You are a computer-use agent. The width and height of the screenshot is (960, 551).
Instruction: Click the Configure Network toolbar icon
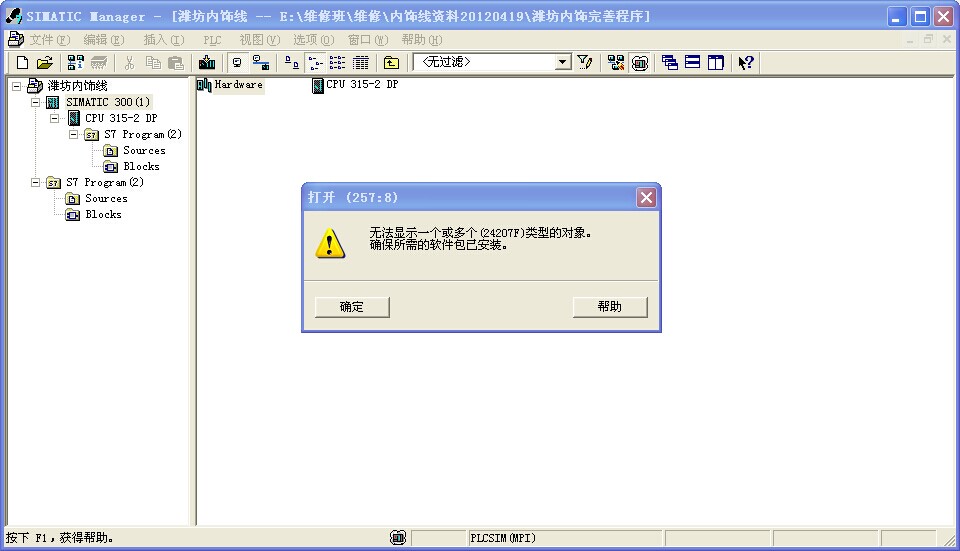(616, 62)
